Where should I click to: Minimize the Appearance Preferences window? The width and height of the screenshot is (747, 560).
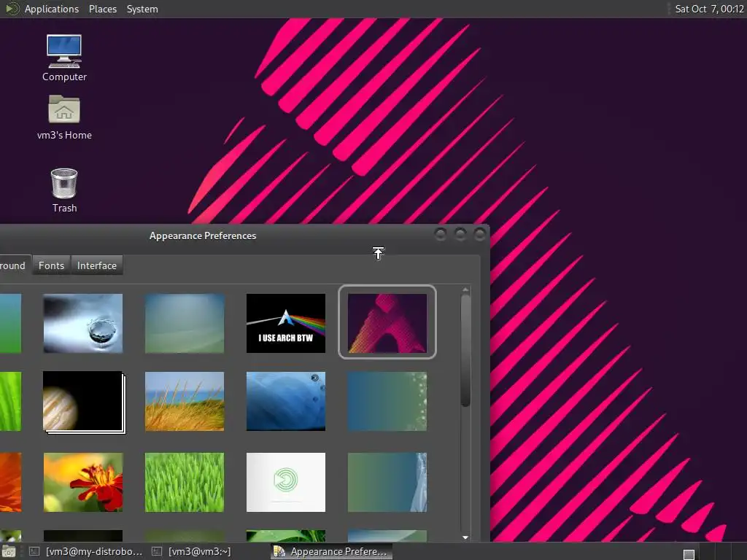pyautogui.click(x=441, y=234)
